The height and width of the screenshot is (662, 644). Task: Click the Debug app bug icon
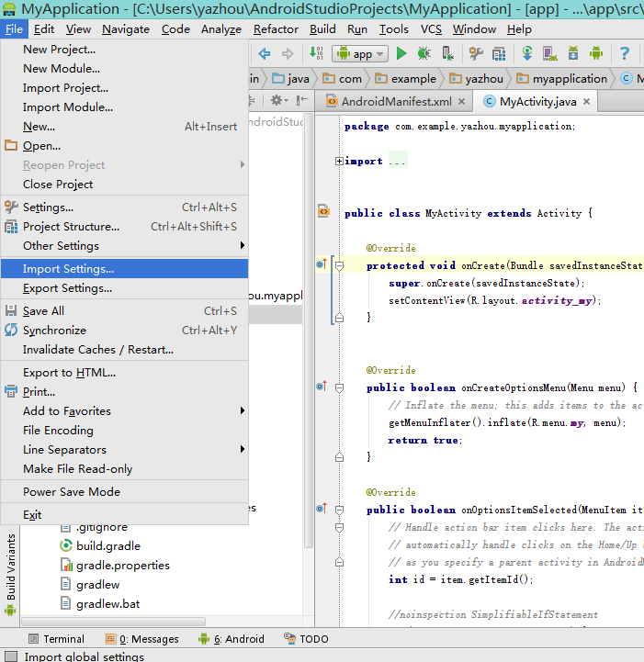(x=424, y=53)
